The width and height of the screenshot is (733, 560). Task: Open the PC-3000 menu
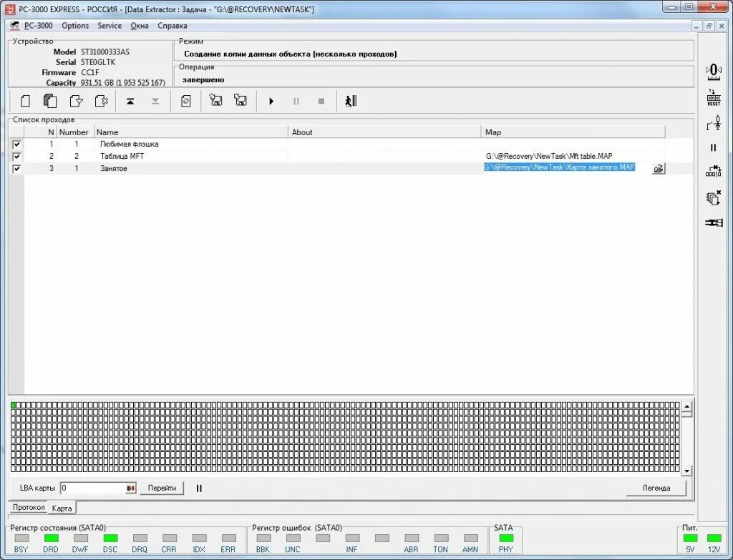[x=39, y=26]
